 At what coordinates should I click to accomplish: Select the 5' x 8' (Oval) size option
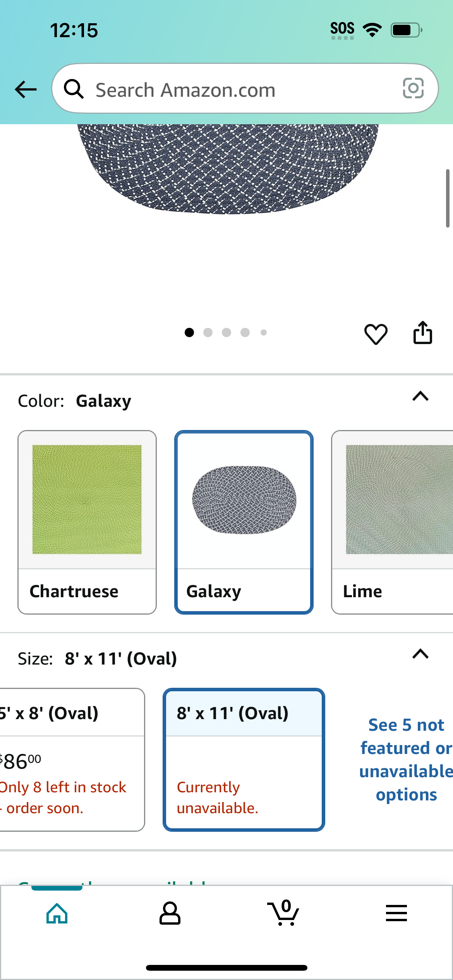click(72, 759)
